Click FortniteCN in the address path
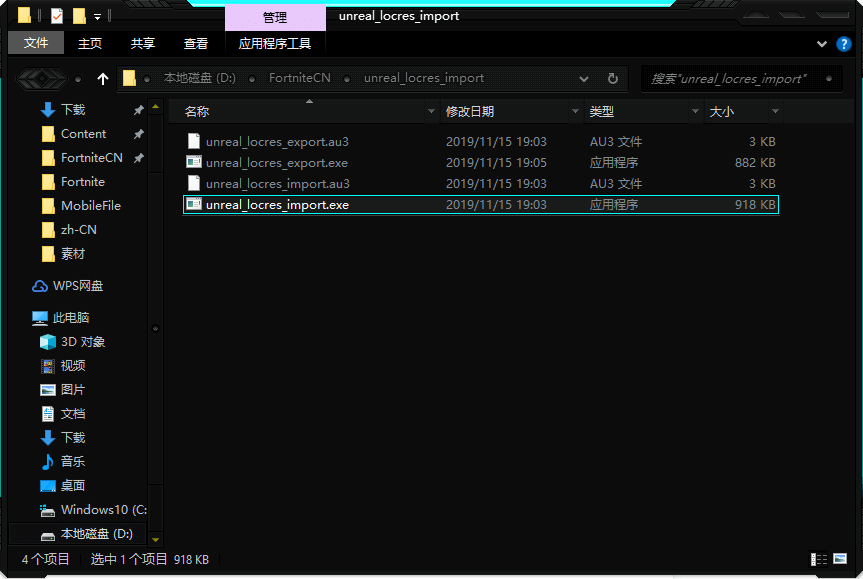The height and width of the screenshot is (579, 863). point(299,78)
